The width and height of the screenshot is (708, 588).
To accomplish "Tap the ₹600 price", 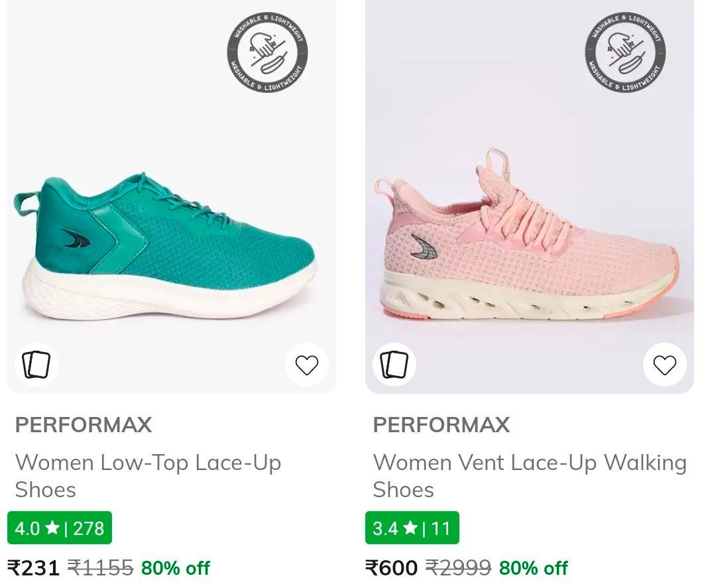I will coord(392,568).
